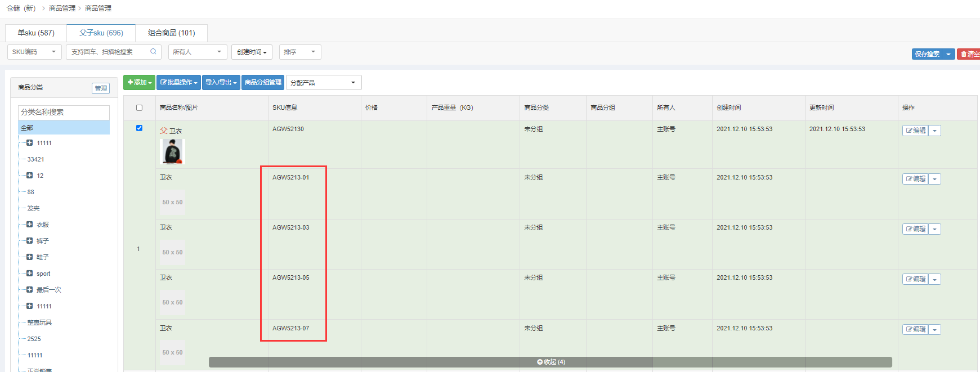
Task: Click edit button for AGW5213-03 row
Action: [915, 229]
